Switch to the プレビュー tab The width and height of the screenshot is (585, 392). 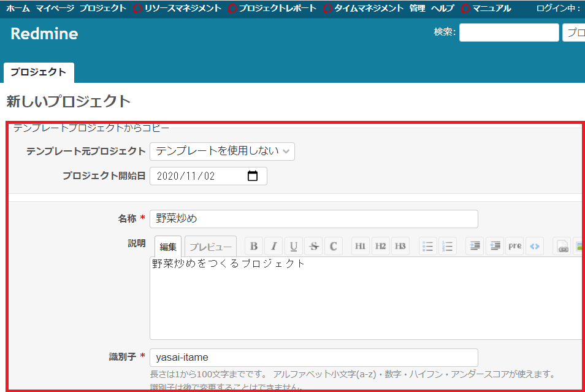coord(210,247)
